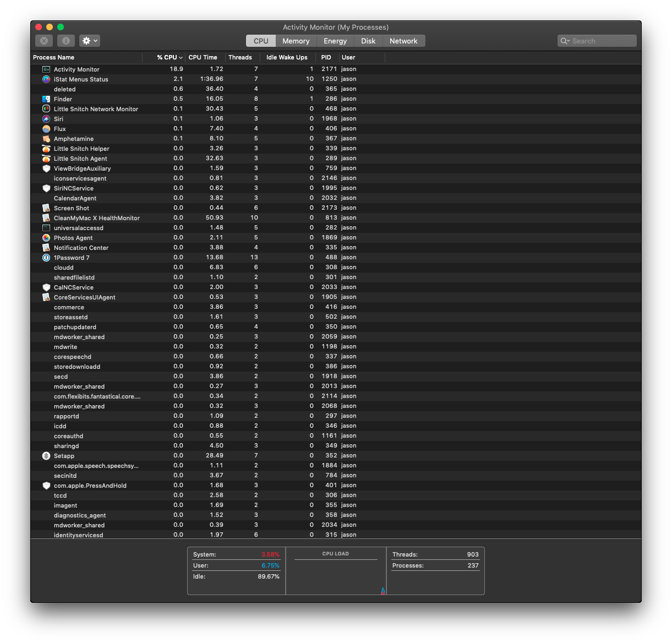Screen dimensions: 672x643
Task: Select the diagnostics_agent process row
Action: click(x=336, y=515)
